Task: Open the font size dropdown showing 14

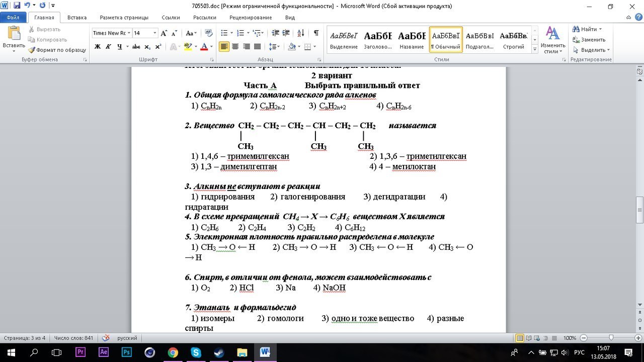Action: pyautogui.click(x=155, y=33)
